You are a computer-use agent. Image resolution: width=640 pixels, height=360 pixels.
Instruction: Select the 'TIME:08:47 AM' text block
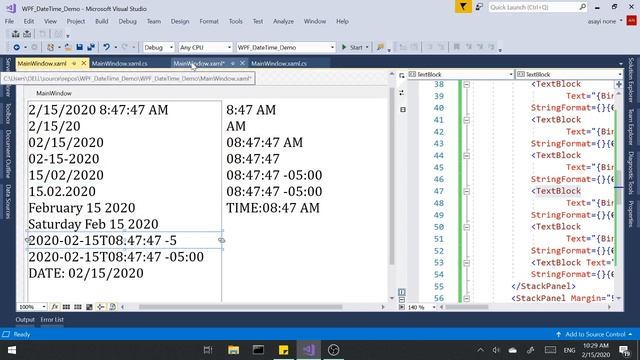click(x=273, y=208)
